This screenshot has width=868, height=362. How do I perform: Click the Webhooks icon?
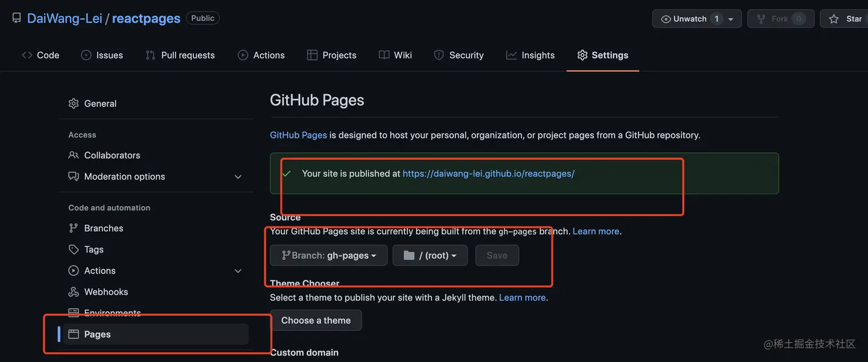coord(73,292)
